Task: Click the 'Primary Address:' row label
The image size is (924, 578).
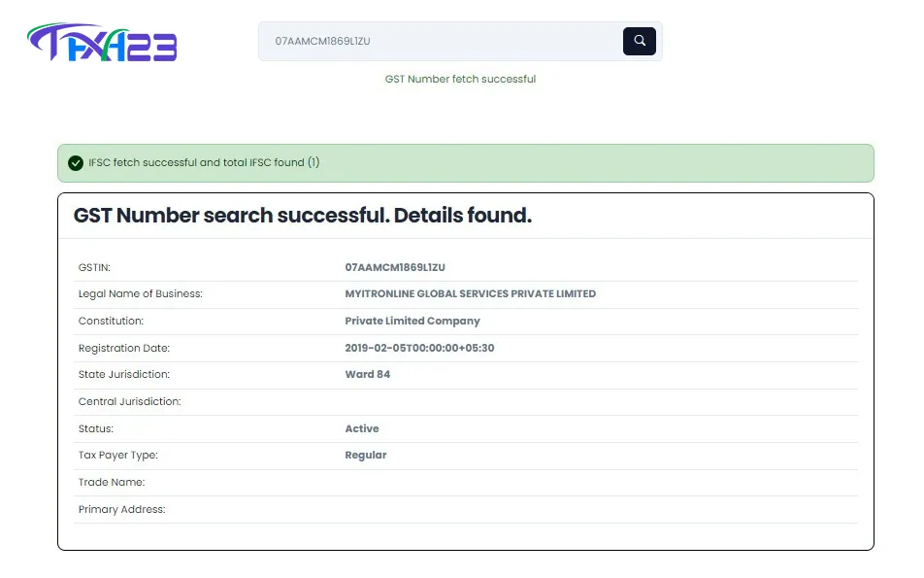Action: (x=121, y=509)
